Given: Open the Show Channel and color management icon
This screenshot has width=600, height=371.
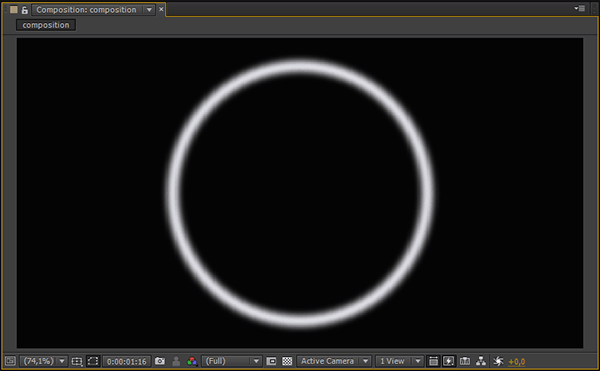Looking at the screenshot, I should [192, 361].
